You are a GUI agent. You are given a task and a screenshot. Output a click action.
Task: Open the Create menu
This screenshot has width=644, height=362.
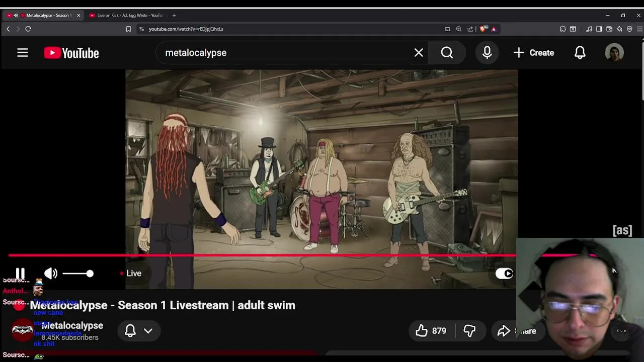(534, 53)
